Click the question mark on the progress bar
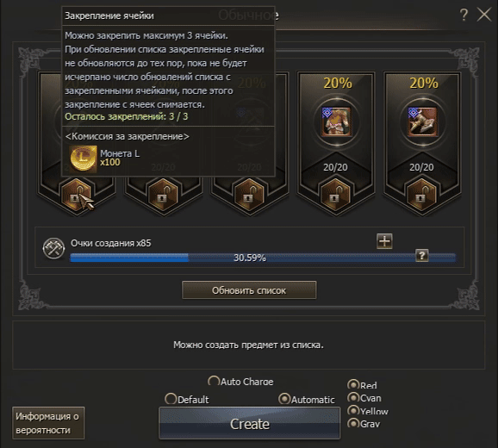498x448 pixels. pos(422,256)
